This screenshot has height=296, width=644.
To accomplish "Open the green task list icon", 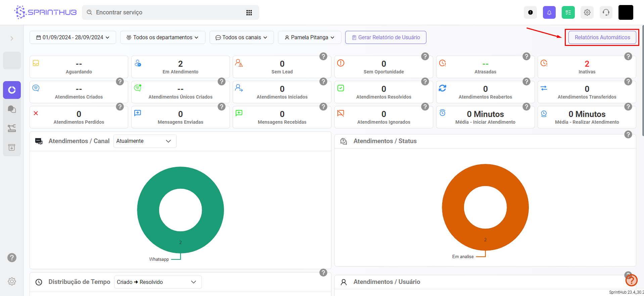I will [x=568, y=12].
